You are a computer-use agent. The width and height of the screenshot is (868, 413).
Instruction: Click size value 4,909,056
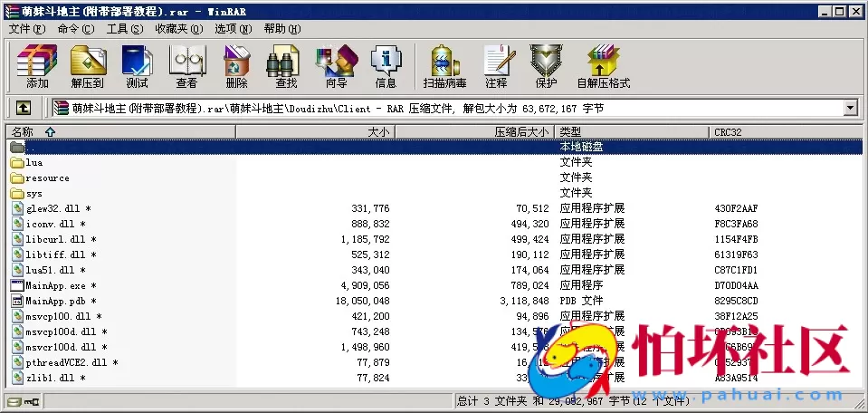366,285
